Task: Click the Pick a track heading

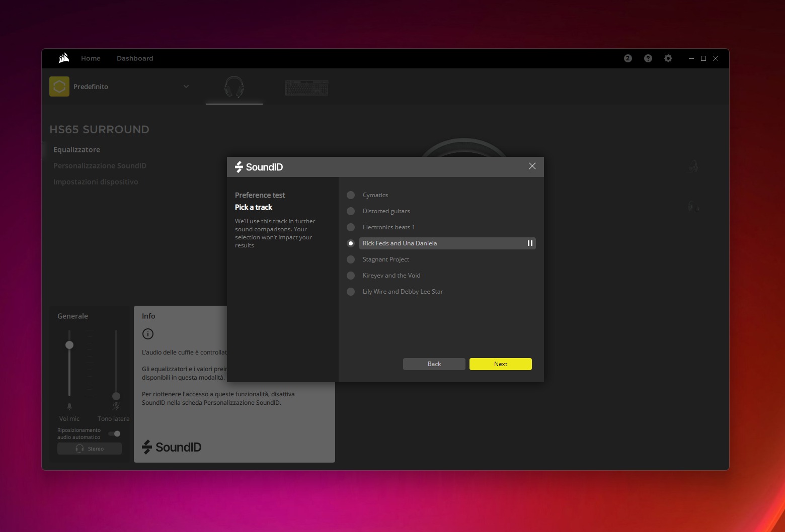Action: point(254,207)
